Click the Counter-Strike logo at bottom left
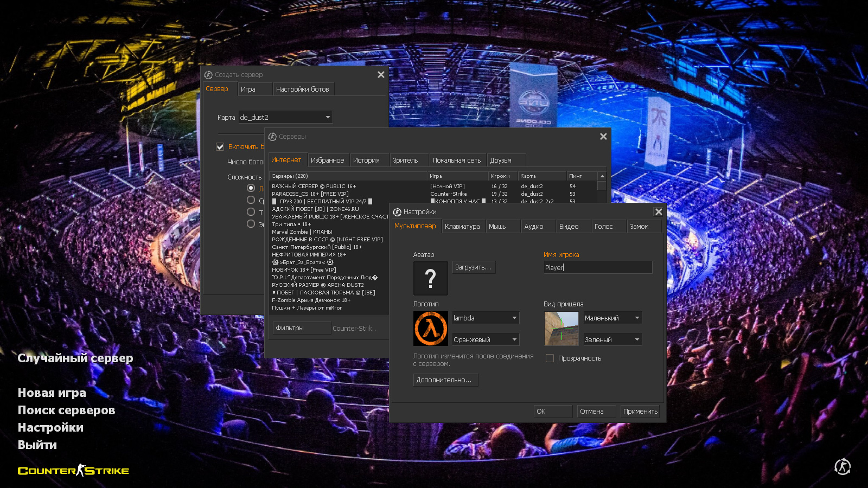This screenshot has height=488, width=868. [74, 470]
